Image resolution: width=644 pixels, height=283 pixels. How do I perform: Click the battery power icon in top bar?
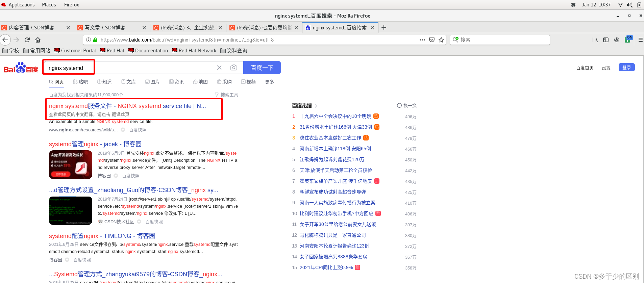639,5
